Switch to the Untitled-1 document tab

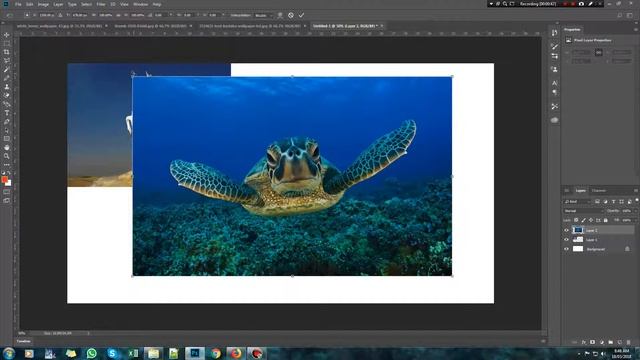click(345, 26)
